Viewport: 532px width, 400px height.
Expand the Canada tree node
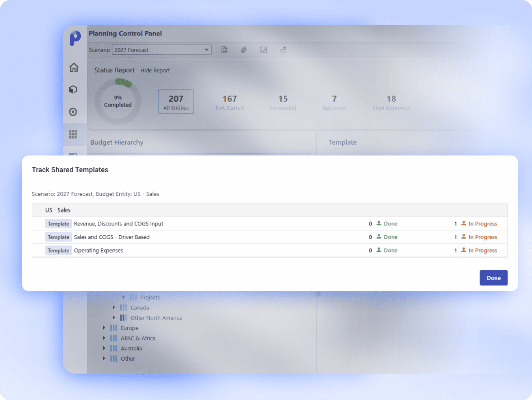(114, 307)
